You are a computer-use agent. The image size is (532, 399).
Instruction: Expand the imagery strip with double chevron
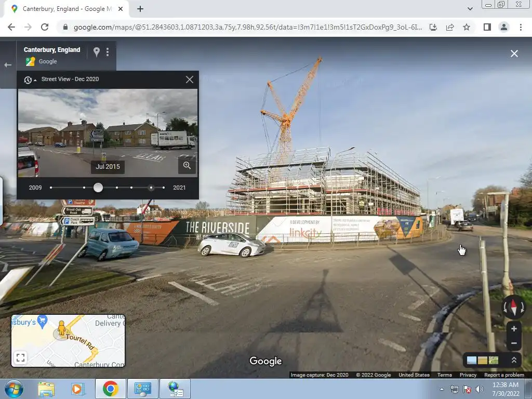coord(514,360)
